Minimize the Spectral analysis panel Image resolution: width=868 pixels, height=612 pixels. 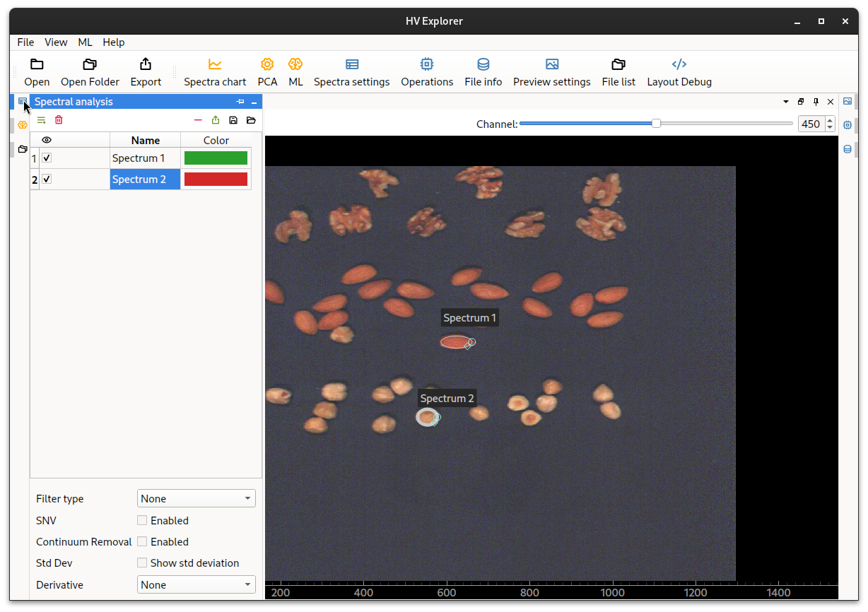[254, 102]
